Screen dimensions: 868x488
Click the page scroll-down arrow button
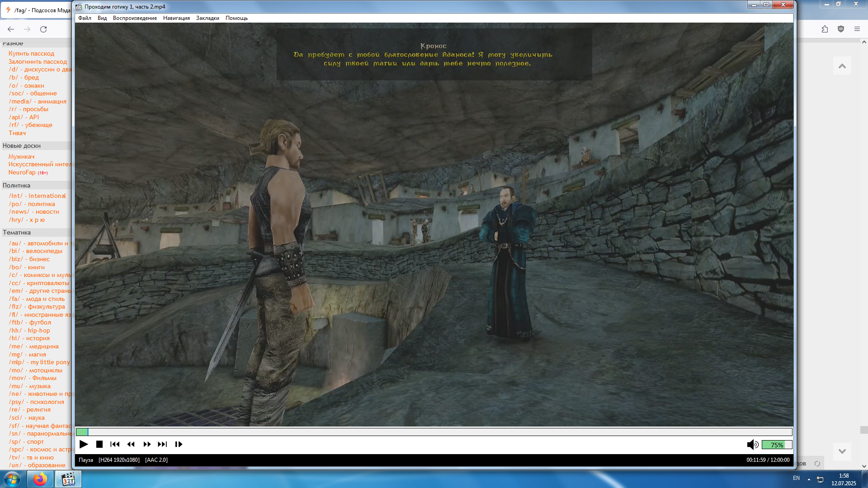pos(842,451)
